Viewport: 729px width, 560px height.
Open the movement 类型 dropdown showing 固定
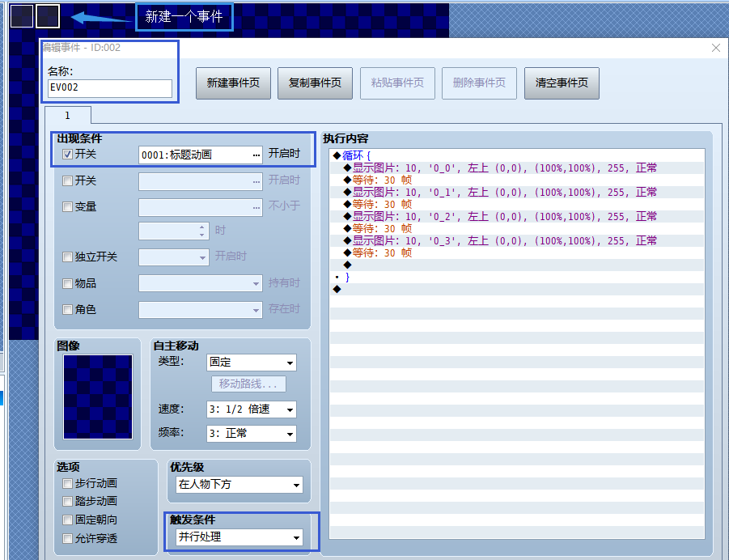252,363
